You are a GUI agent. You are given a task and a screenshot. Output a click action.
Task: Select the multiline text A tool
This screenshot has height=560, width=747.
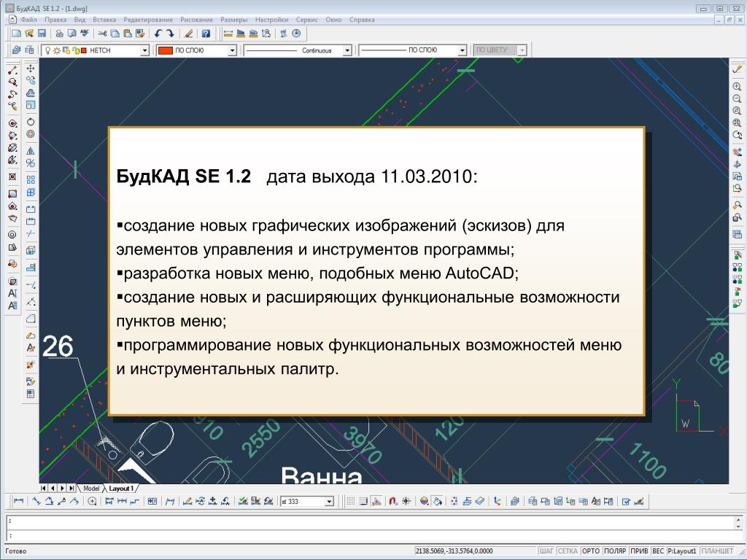[x=13, y=306]
